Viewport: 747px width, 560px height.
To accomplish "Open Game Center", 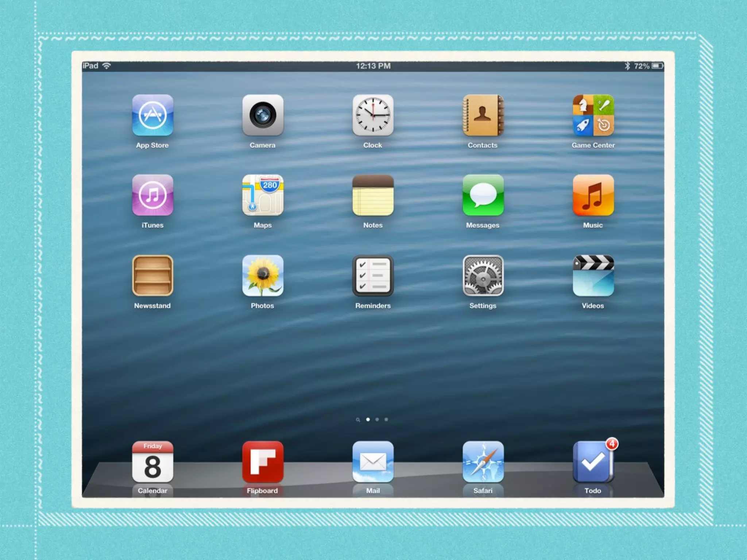I will [x=593, y=115].
